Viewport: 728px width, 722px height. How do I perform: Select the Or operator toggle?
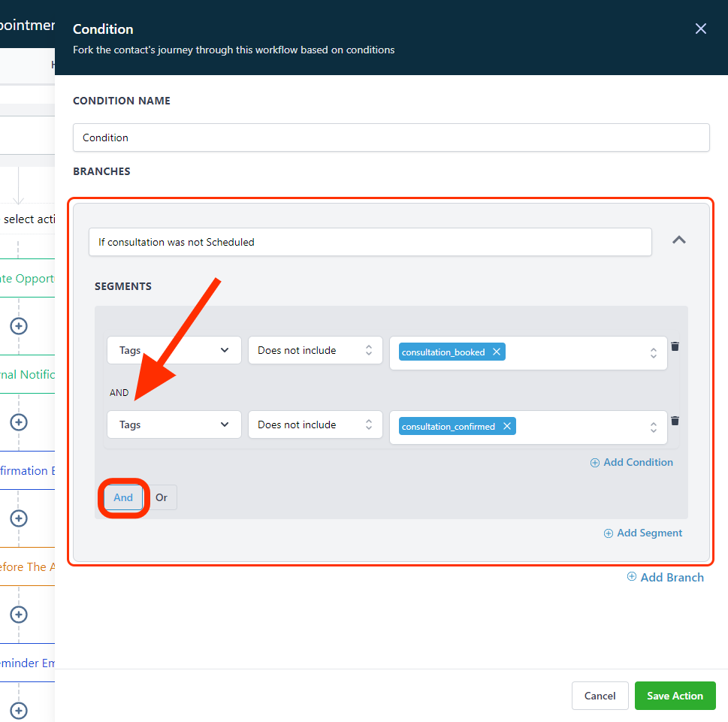pos(161,497)
